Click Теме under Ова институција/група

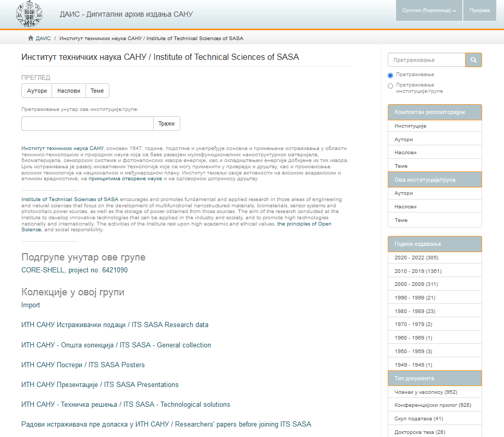[x=435, y=220]
